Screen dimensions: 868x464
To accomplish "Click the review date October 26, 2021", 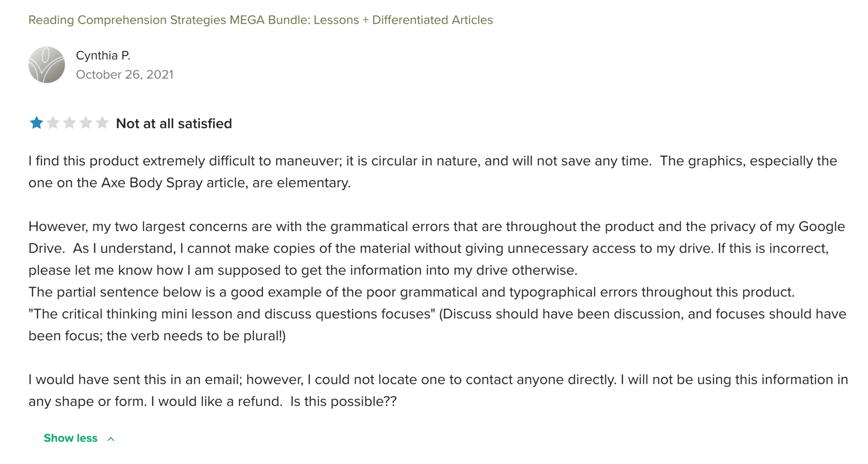I will (125, 75).
